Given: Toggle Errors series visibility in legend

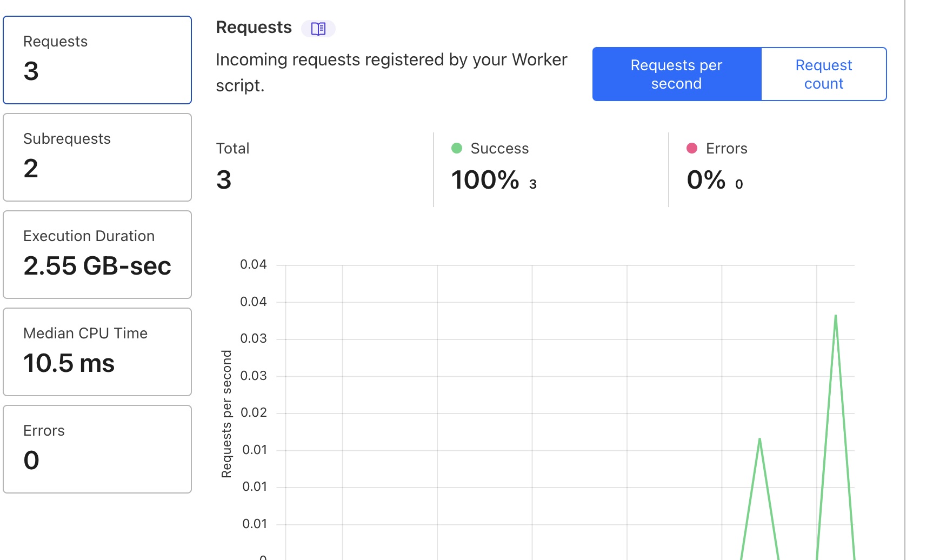Looking at the screenshot, I should 726,148.
